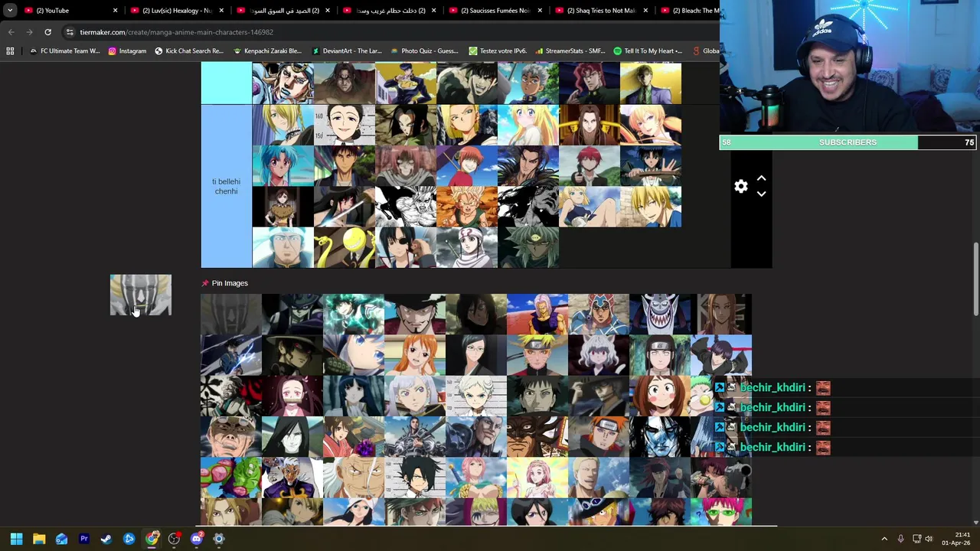This screenshot has height=551, width=980.
Task: Close the Luv(sic) Hexalogy tab
Action: point(221,11)
